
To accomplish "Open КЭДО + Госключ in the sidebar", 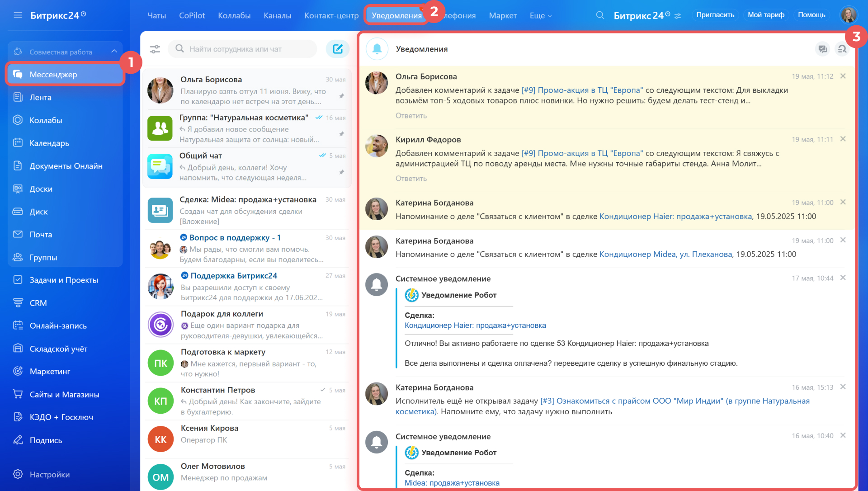I will click(65, 417).
